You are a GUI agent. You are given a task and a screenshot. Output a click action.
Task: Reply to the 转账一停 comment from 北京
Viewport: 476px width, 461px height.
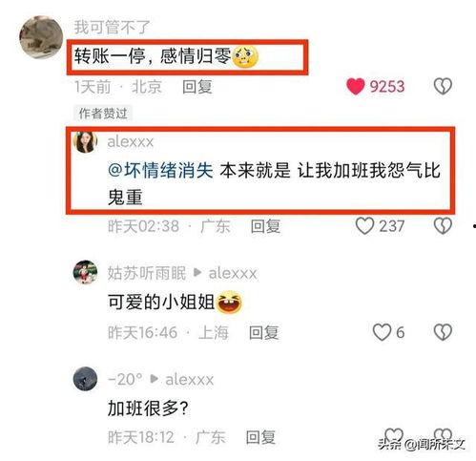[x=197, y=87]
